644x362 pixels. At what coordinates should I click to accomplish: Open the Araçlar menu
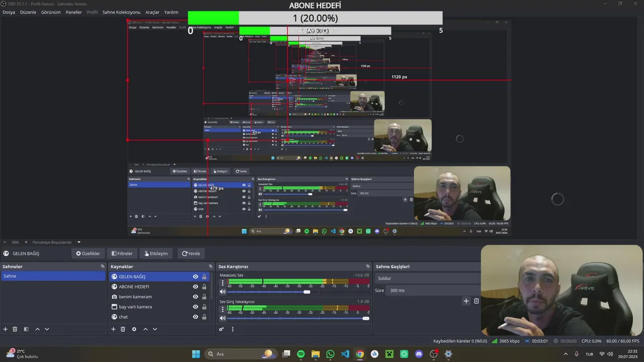152,12
